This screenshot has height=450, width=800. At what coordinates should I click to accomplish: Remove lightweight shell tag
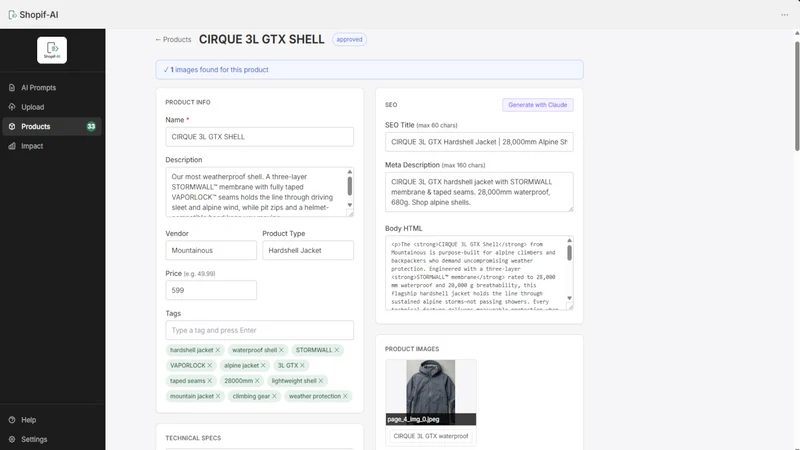point(321,381)
